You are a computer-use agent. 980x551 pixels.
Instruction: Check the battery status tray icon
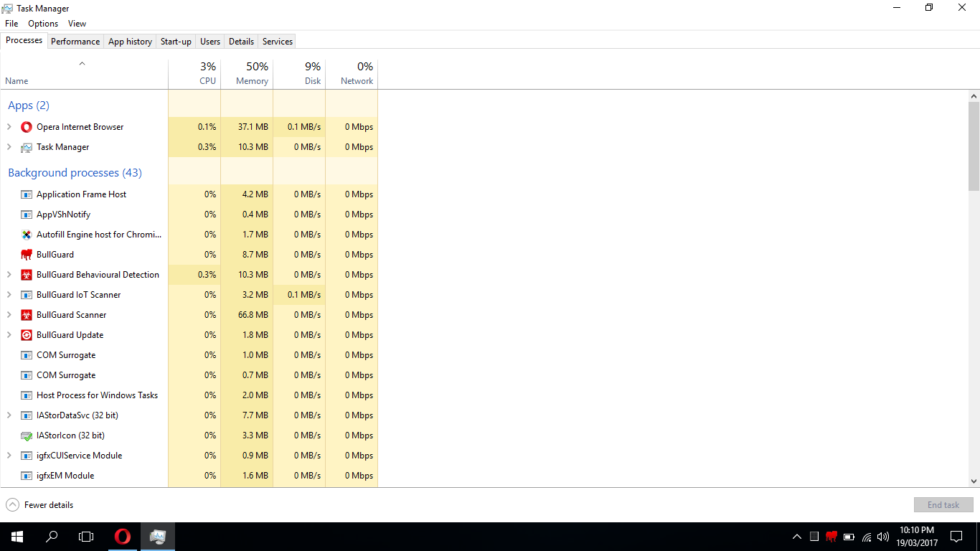(849, 537)
